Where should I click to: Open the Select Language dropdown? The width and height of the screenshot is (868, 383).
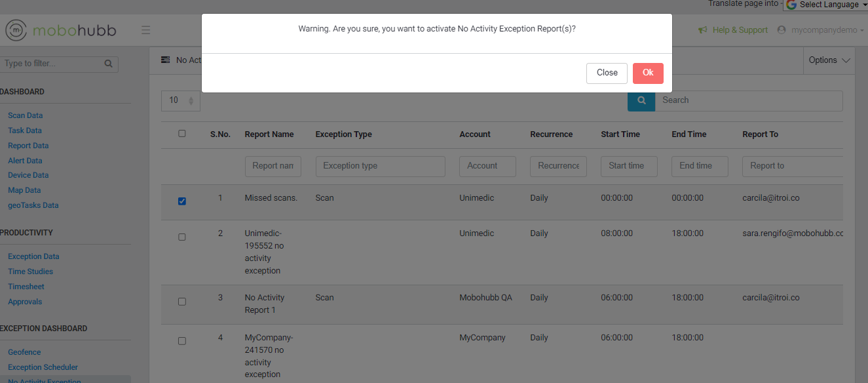[829, 5]
